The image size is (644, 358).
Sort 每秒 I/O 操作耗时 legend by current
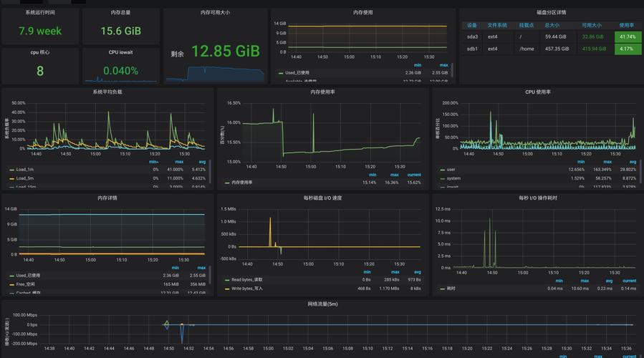click(629, 281)
